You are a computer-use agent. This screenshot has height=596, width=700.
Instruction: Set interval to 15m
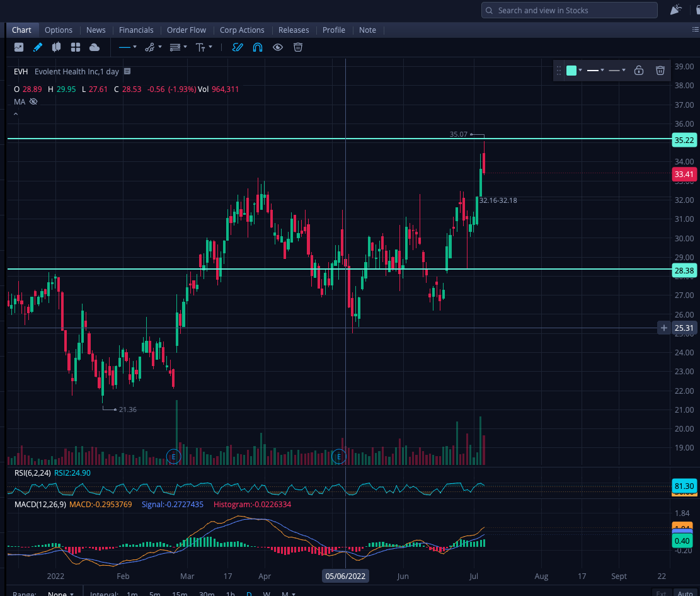(x=180, y=593)
